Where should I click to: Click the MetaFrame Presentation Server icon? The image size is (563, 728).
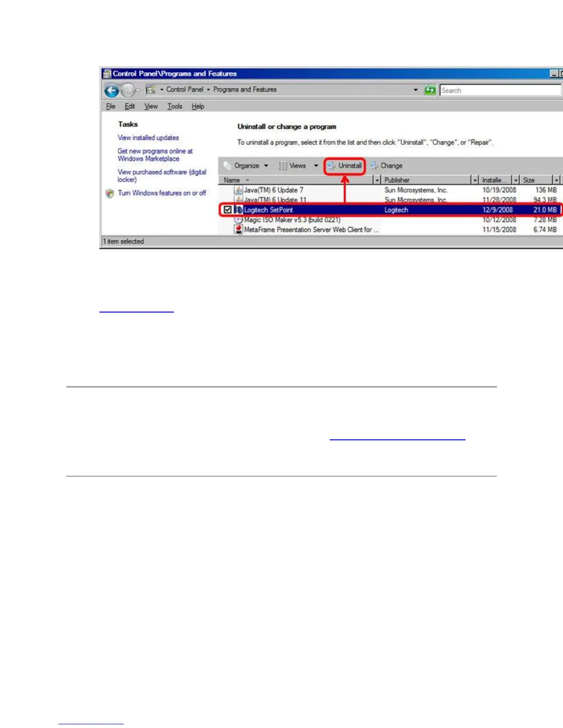[238, 229]
